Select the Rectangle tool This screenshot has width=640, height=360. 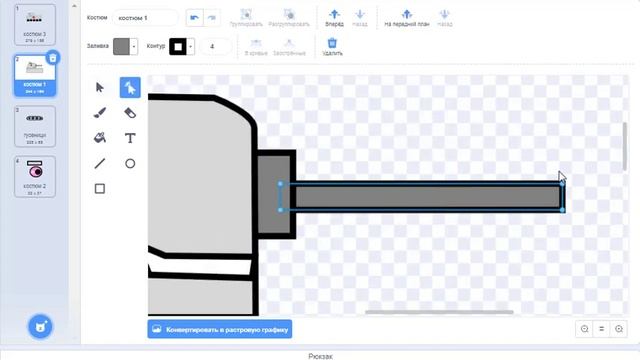click(100, 189)
